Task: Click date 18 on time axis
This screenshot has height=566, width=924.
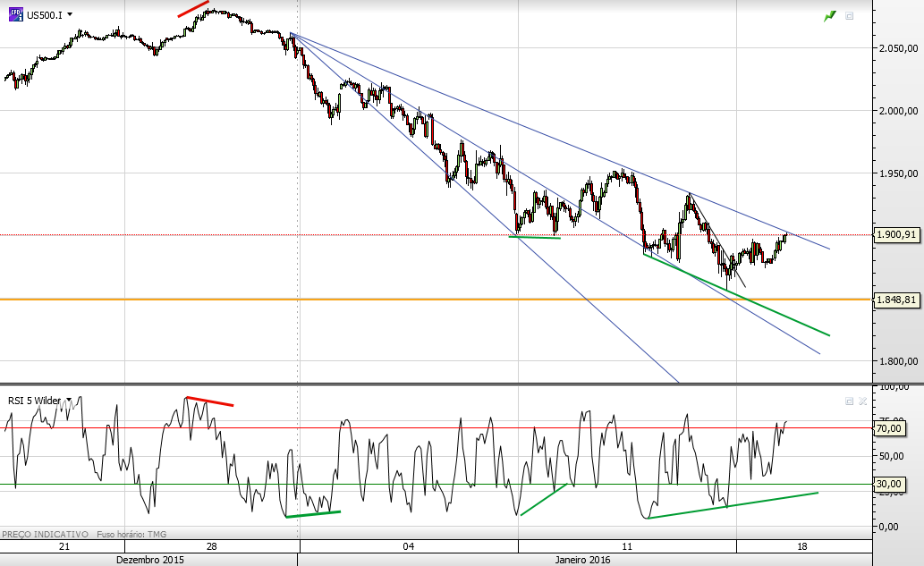Action: [x=802, y=546]
